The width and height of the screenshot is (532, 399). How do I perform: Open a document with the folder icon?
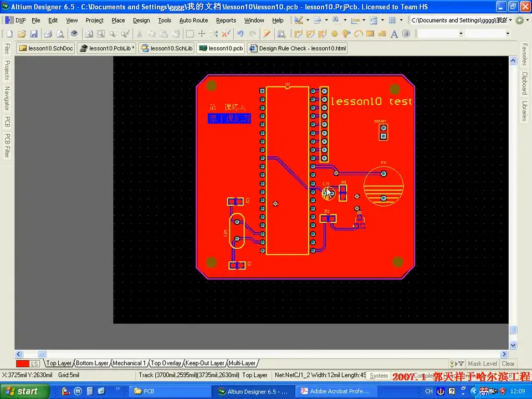point(22,34)
